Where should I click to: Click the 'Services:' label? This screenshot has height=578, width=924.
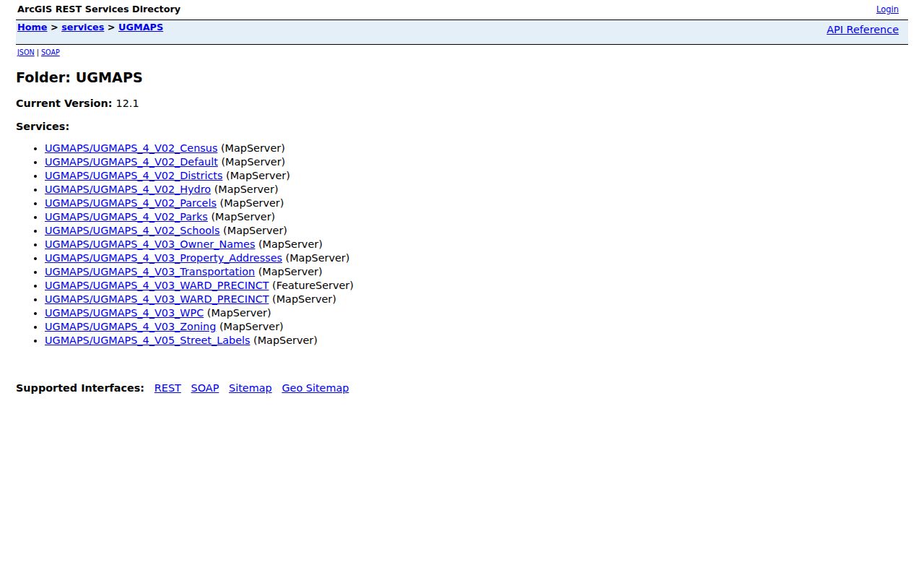tap(43, 126)
